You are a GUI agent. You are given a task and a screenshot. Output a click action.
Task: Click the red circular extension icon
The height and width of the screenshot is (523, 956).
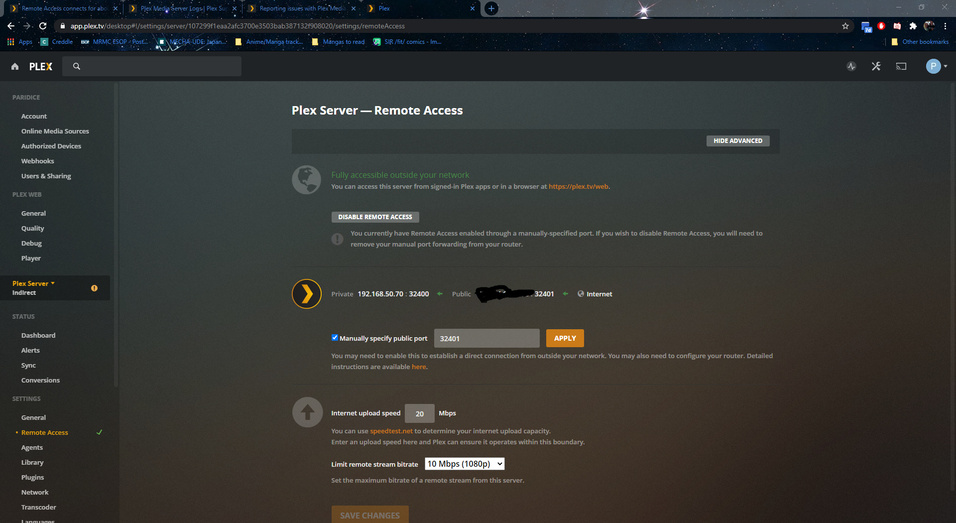(x=881, y=26)
